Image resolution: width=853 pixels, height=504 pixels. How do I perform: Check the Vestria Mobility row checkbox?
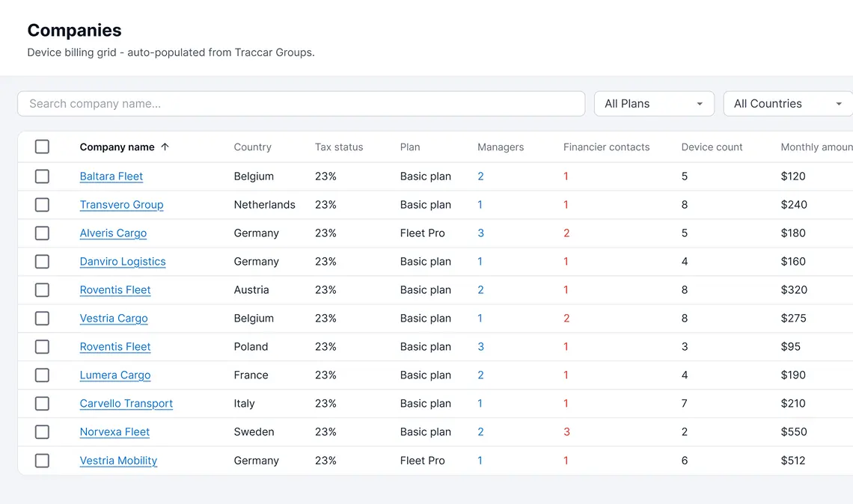42,461
